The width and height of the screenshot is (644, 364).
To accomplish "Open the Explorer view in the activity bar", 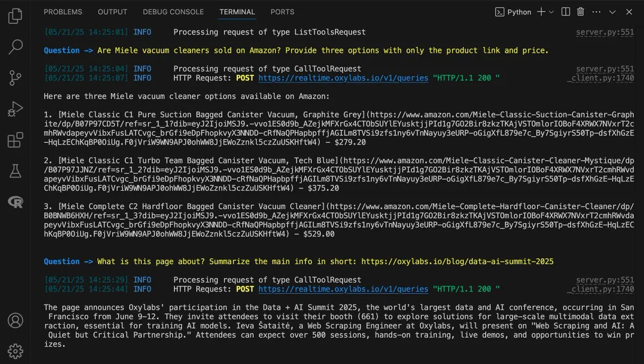I will (x=15, y=16).
